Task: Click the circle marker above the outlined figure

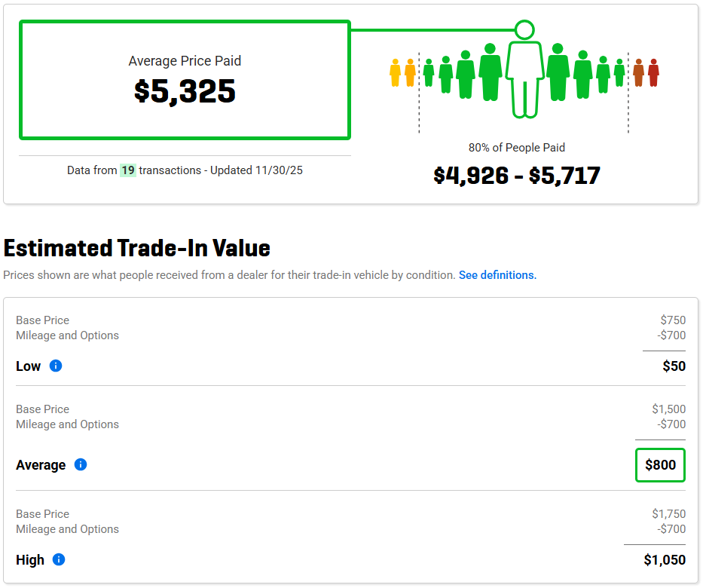Action: click(524, 30)
